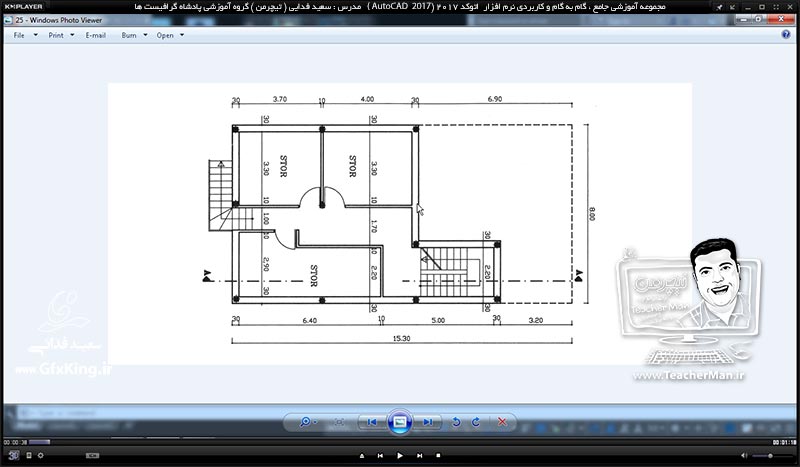Play the video in KMPlayer
Viewport: 800px width, 467px height.
point(399,455)
